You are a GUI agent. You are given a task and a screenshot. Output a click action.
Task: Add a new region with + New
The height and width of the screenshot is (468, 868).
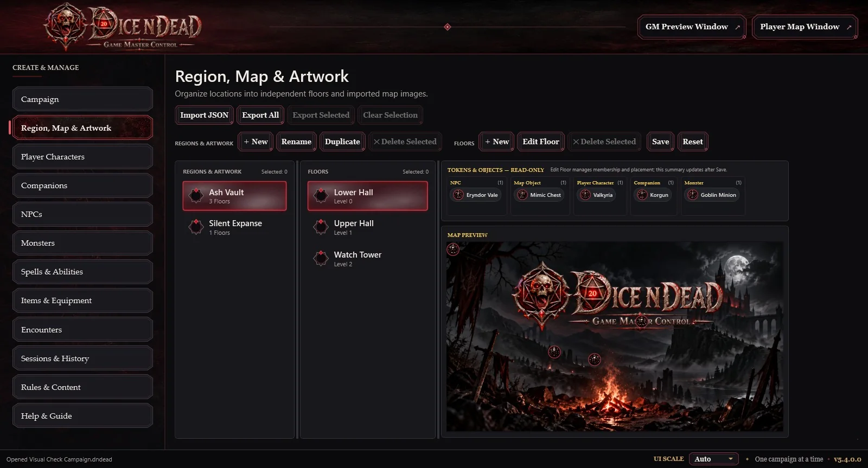tap(256, 142)
